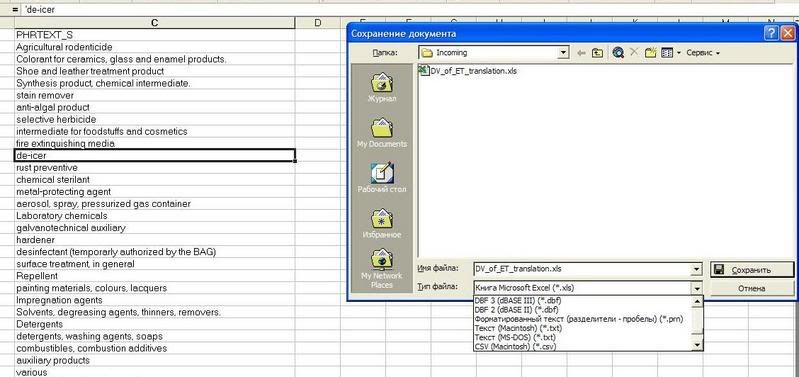Select cell fire extinguishing media

154,144
